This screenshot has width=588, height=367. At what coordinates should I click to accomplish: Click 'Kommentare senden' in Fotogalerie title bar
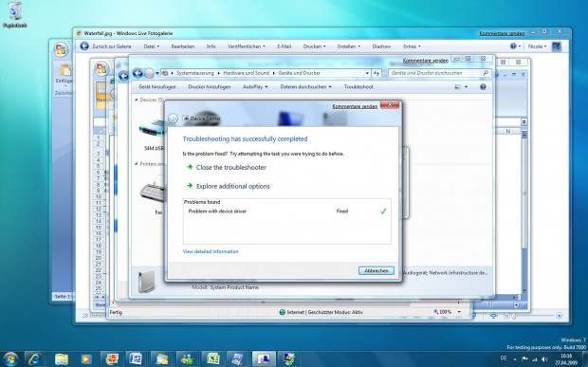tap(502, 33)
